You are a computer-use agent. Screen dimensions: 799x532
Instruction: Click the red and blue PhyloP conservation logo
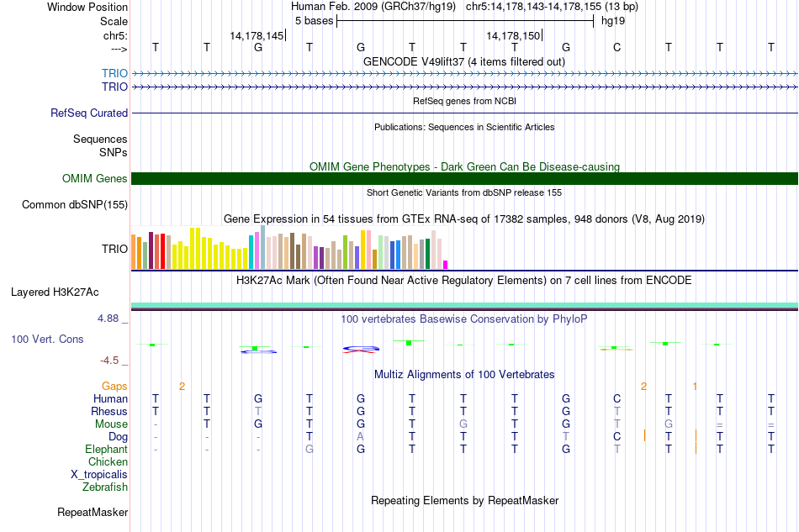point(361,349)
